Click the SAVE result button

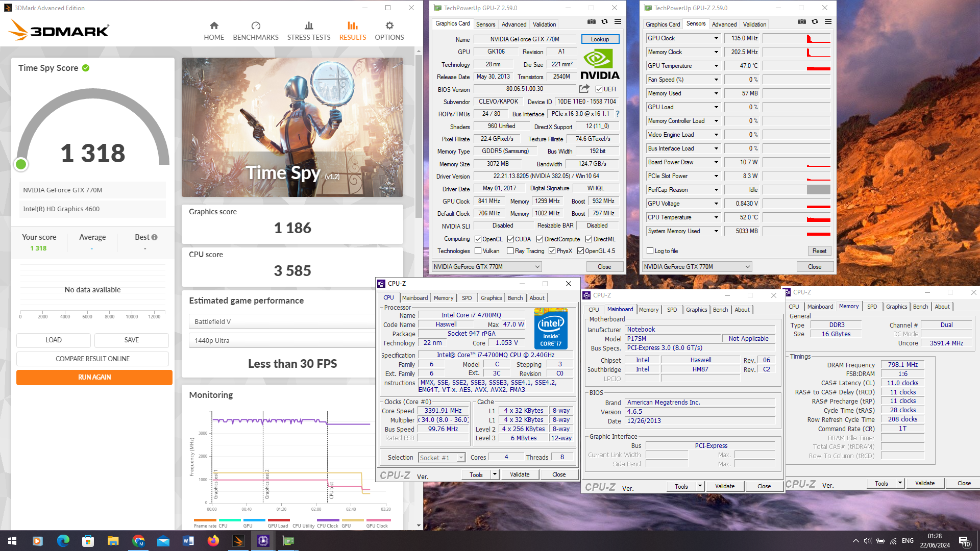[132, 340]
